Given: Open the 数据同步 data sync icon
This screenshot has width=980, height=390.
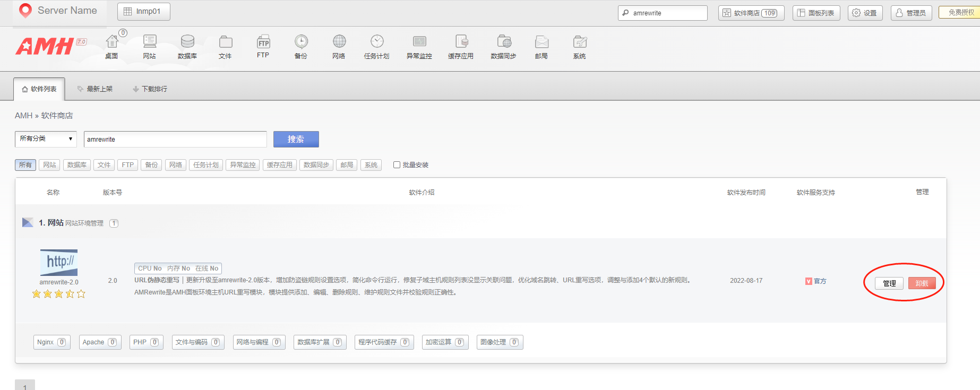Looking at the screenshot, I should click(504, 47).
